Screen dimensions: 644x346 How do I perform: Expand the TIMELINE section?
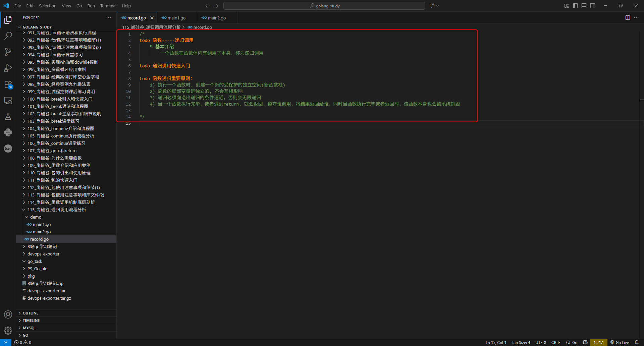pos(66,321)
